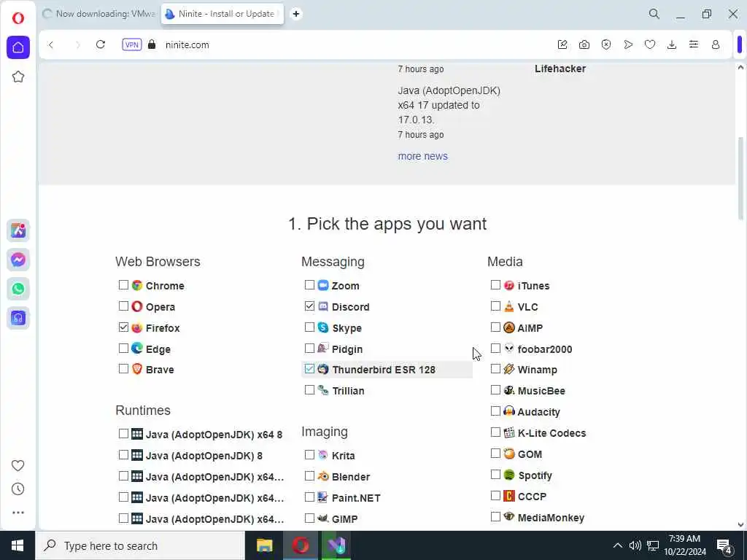This screenshot has height=560, width=747.
Task: Click the Krita app label
Action: coord(344,456)
